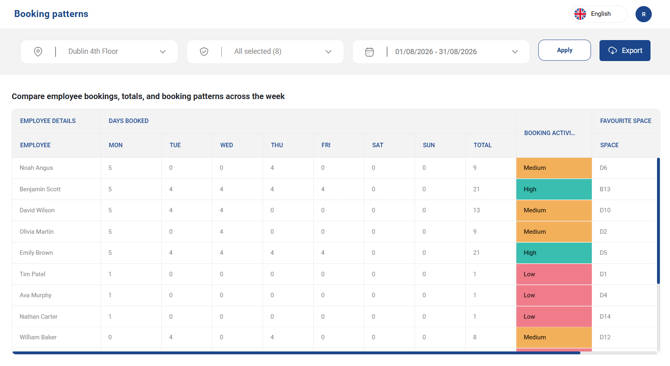Click favourite space D10

pos(605,210)
